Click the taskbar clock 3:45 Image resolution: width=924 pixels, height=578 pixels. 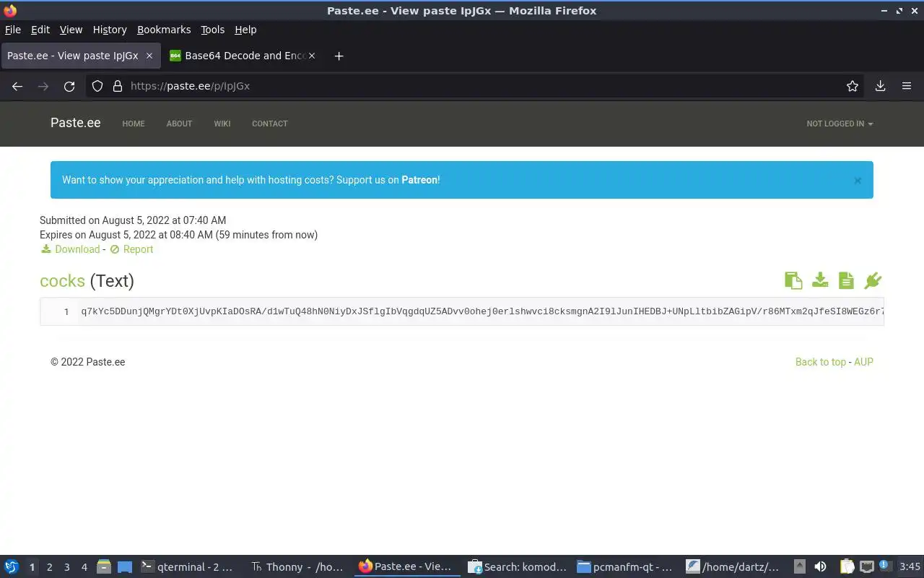pos(910,567)
